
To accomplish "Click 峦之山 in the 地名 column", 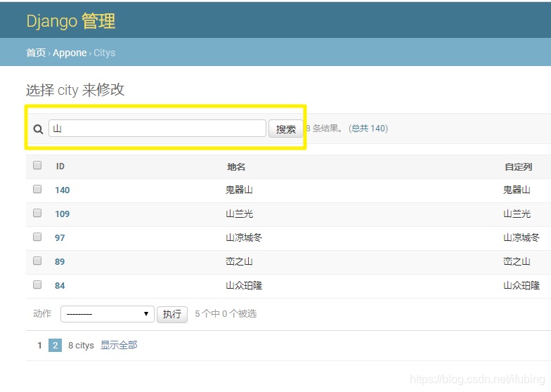I will tap(239, 261).
